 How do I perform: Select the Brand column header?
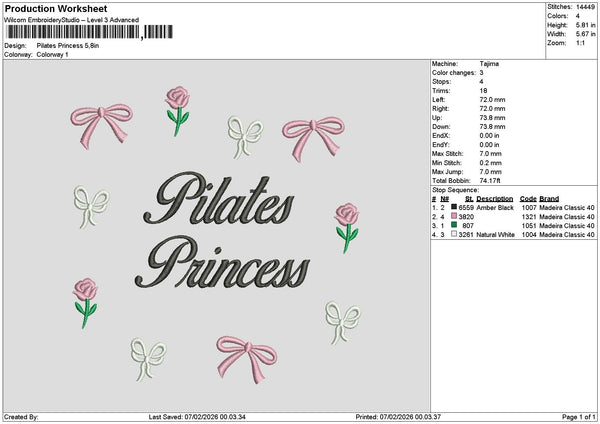coord(550,198)
